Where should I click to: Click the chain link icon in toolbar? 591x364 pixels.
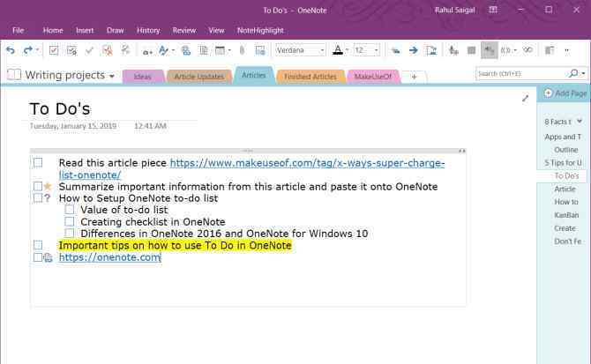tap(527, 50)
